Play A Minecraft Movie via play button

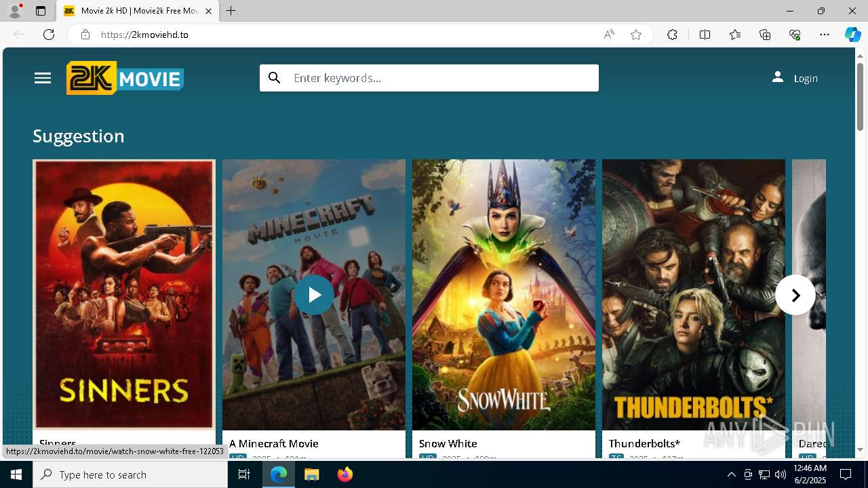coord(314,295)
